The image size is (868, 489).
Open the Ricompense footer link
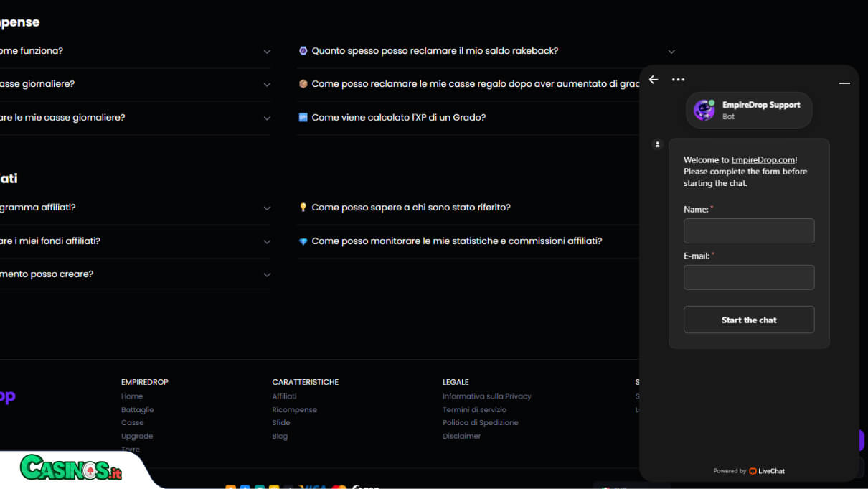295,410
